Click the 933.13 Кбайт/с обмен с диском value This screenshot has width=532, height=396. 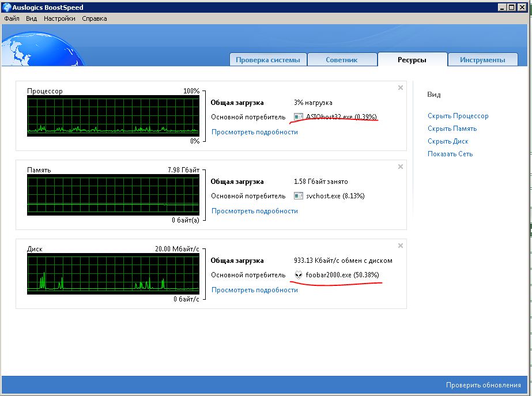[343, 261]
